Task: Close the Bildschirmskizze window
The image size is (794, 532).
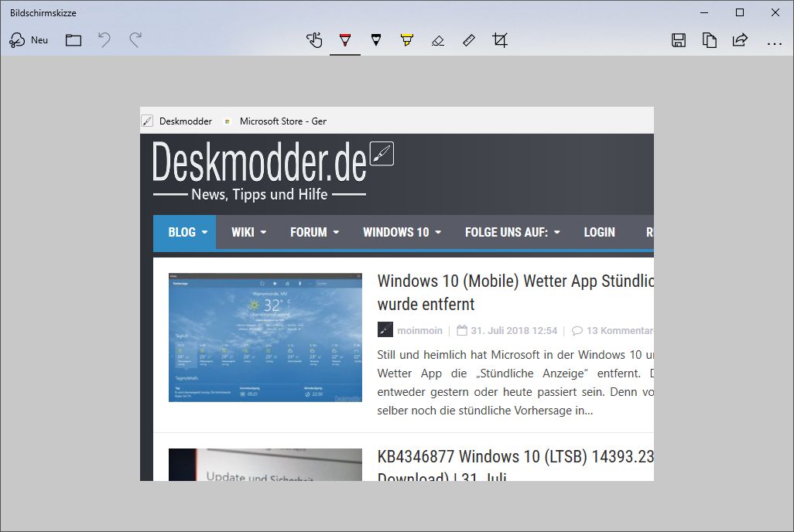Action: [775, 12]
